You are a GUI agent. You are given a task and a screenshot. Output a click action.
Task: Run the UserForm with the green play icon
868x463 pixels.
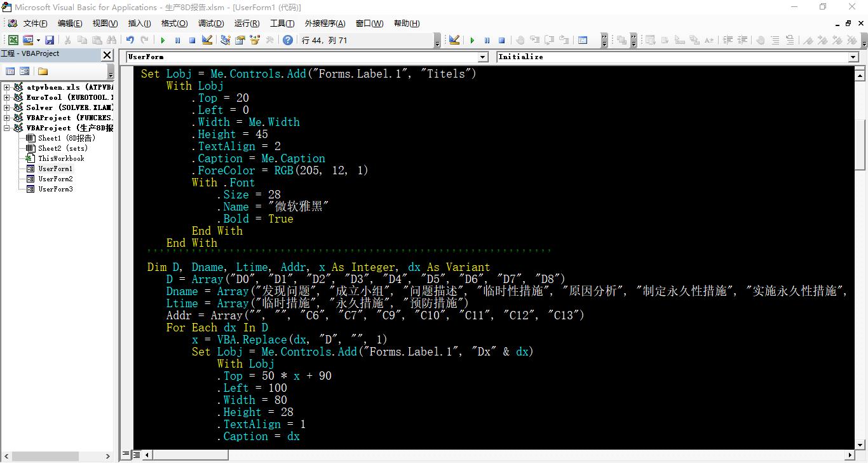163,39
